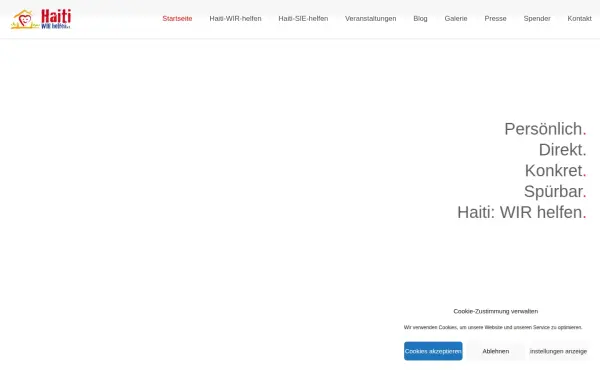Show cookie settings via 'Einstellungen anzeigen' button
This screenshot has width=600, height=375.
coord(558,351)
